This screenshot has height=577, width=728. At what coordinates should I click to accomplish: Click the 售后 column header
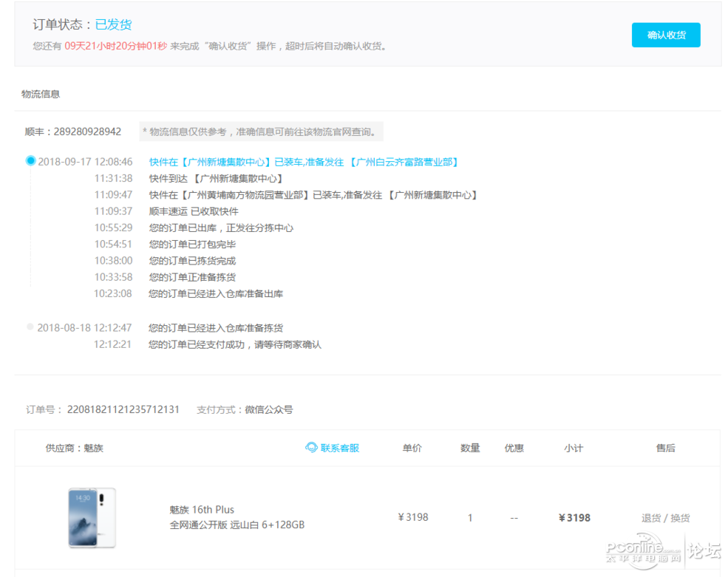pos(665,448)
